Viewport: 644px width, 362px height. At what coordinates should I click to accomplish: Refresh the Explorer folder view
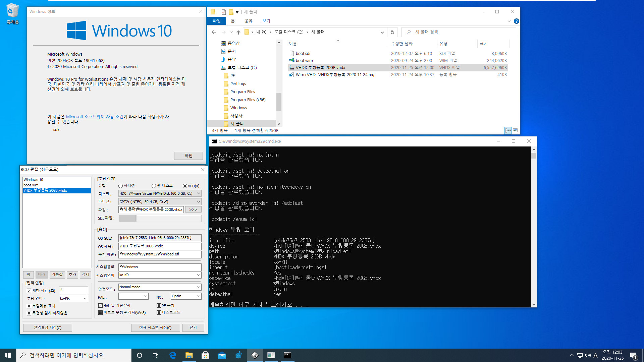click(392, 32)
